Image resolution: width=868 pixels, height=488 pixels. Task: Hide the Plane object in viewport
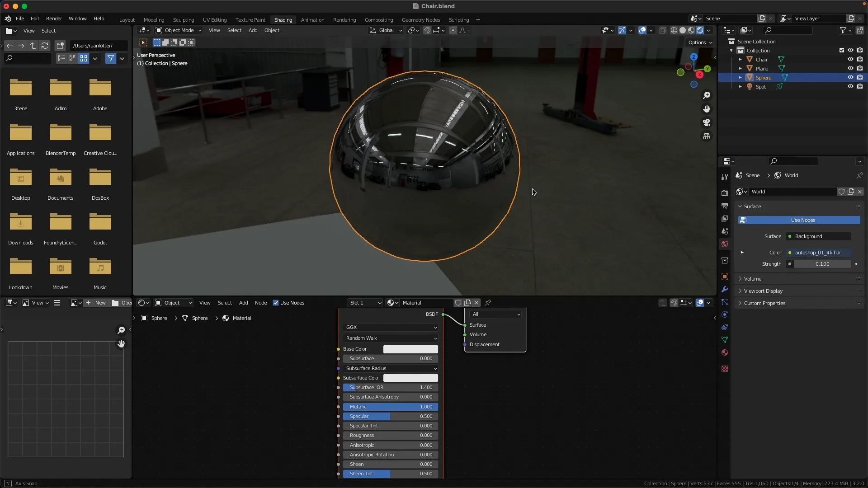pyautogui.click(x=850, y=69)
